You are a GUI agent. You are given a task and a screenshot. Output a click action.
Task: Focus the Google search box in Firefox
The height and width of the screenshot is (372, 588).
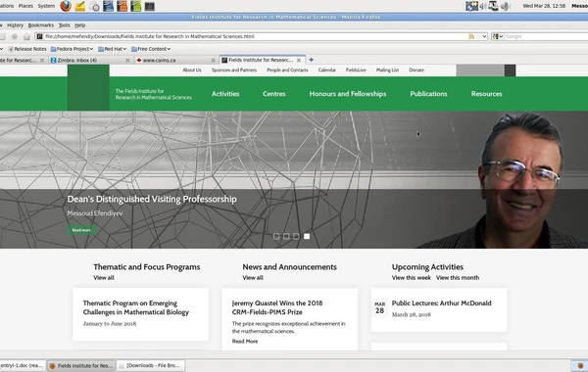(x=546, y=36)
